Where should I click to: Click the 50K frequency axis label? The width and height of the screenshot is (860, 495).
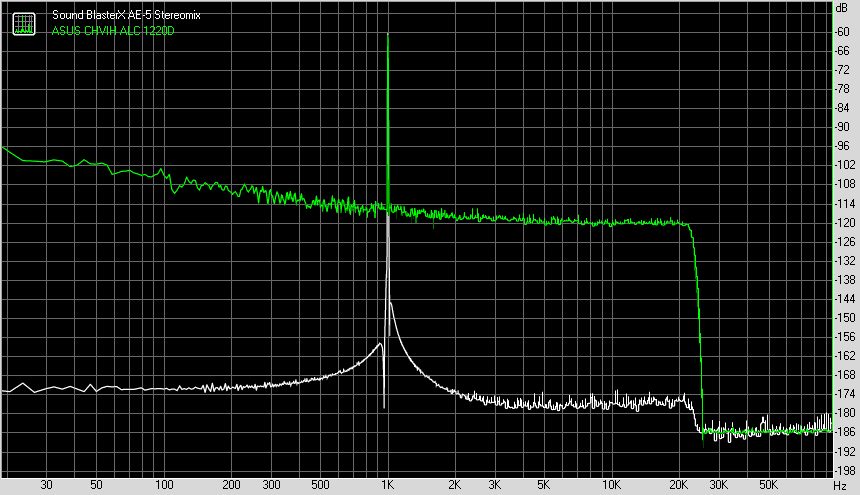tap(768, 485)
